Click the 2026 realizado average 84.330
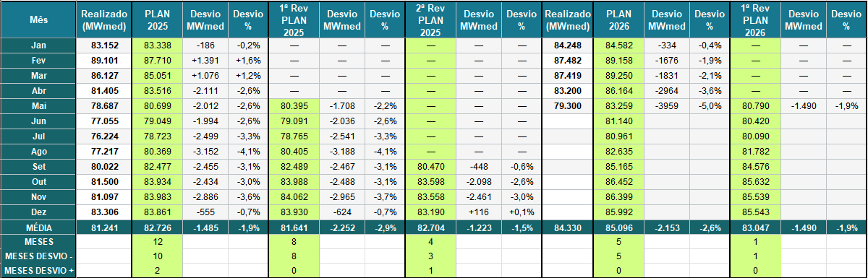 [x=568, y=227]
